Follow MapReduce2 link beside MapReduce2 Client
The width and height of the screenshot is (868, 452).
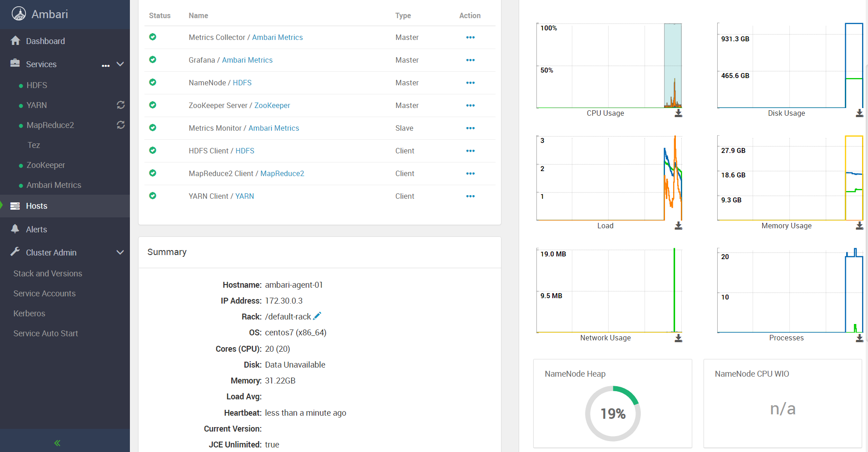point(282,173)
